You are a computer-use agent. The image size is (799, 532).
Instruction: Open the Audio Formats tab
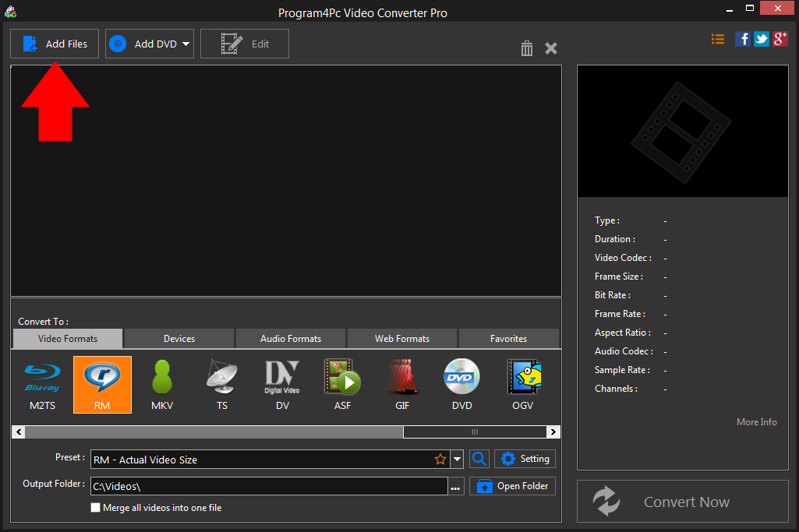290,338
